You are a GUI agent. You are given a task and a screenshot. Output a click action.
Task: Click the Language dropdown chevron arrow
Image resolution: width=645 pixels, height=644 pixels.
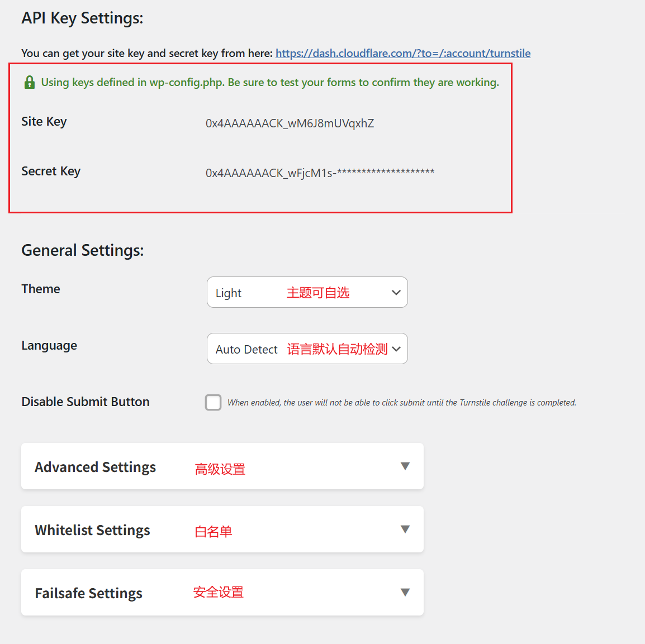396,349
